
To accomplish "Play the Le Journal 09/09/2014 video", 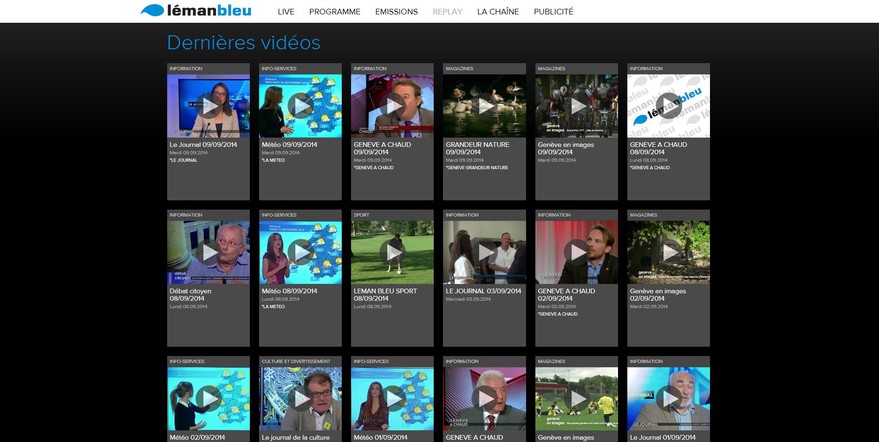I will click(209, 106).
